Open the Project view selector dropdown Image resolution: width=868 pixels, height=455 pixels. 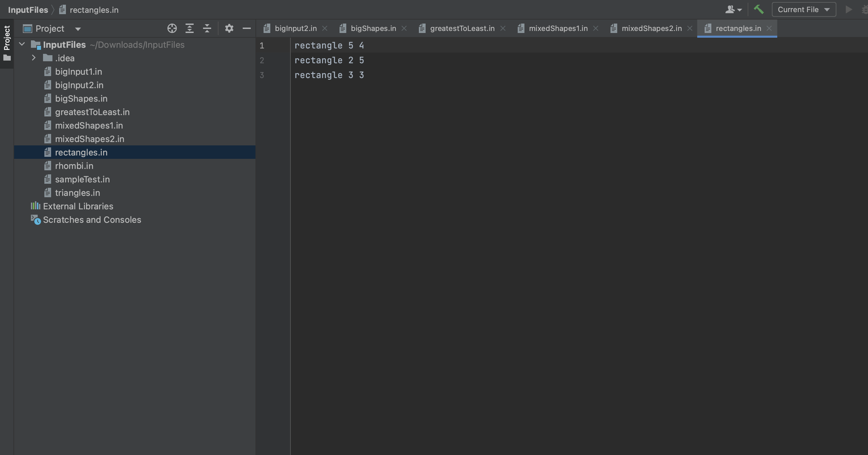(78, 29)
